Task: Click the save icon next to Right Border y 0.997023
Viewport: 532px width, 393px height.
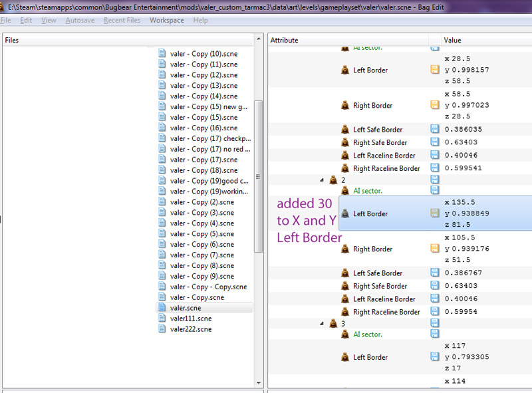Action: click(x=435, y=105)
